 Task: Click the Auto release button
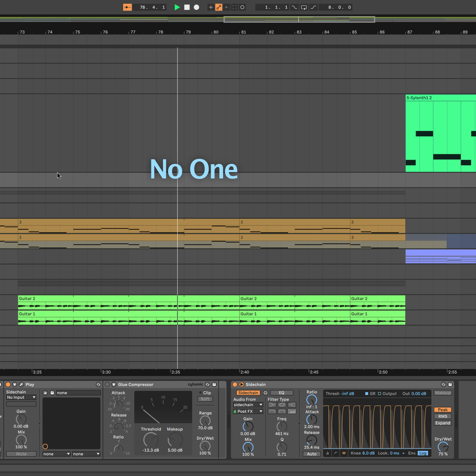[x=312, y=454]
